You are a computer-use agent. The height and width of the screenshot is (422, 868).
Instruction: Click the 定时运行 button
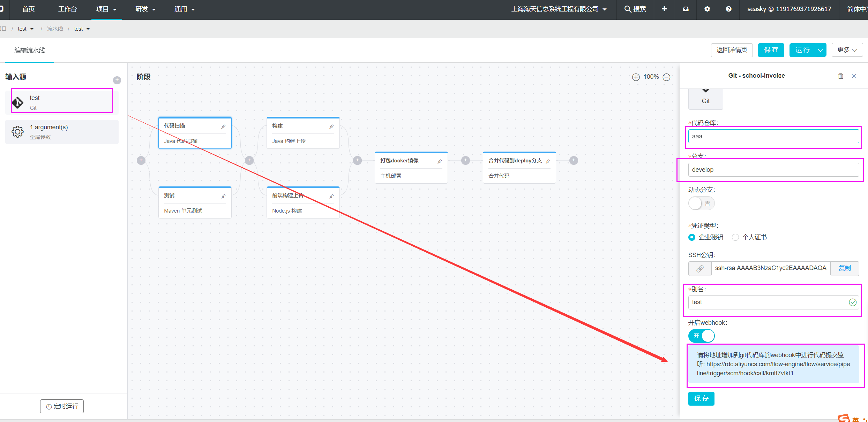click(62, 406)
